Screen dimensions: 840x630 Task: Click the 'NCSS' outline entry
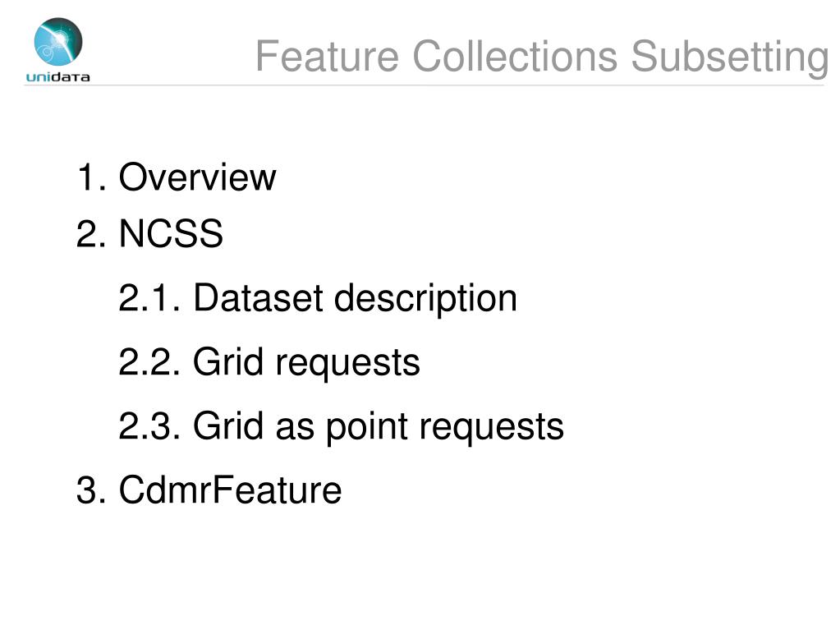coord(170,233)
